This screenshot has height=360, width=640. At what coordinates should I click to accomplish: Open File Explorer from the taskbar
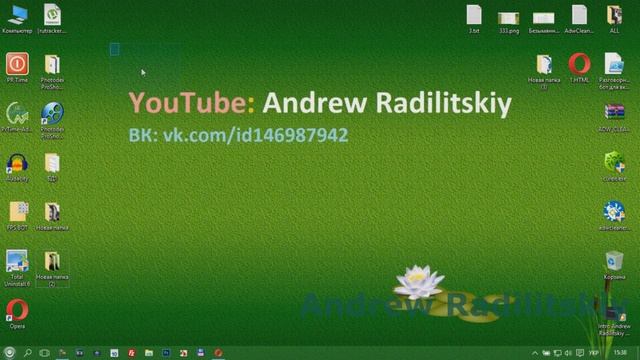coord(149,353)
